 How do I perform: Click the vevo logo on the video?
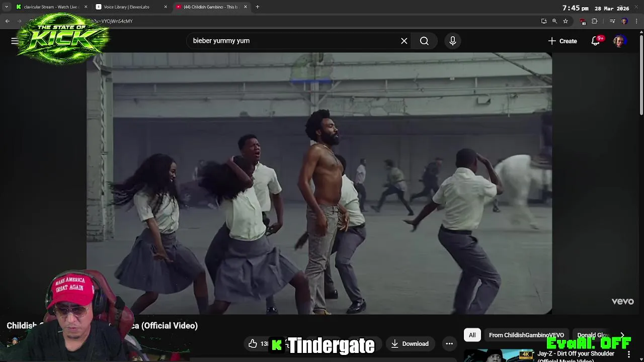coord(622,301)
